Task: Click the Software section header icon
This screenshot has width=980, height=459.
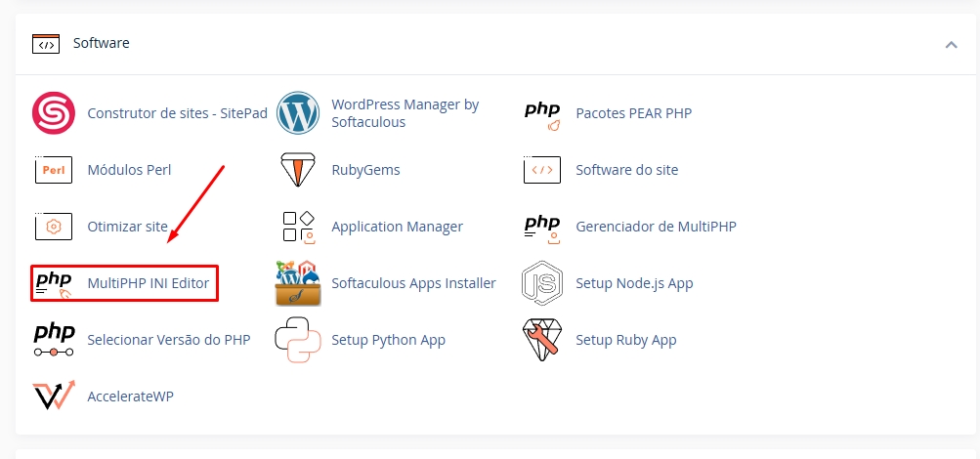Action: (46, 44)
